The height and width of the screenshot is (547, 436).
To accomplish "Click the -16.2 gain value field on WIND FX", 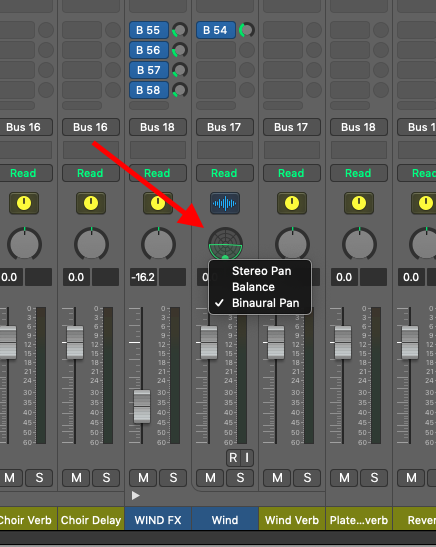I will [x=143, y=277].
